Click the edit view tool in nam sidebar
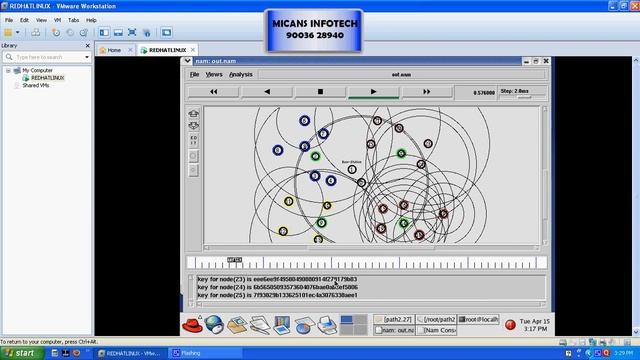The height and width of the screenshot is (360, 640). tap(193, 140)
